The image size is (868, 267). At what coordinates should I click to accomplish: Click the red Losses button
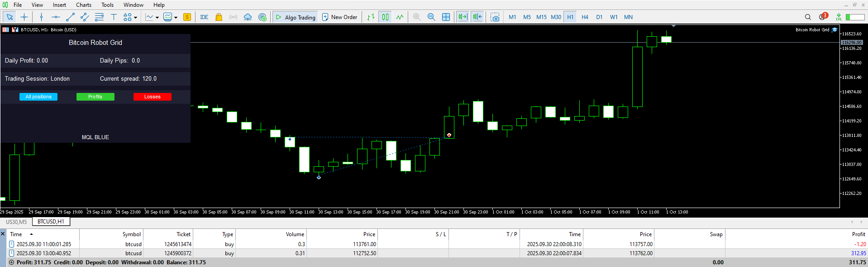point(153,97)
